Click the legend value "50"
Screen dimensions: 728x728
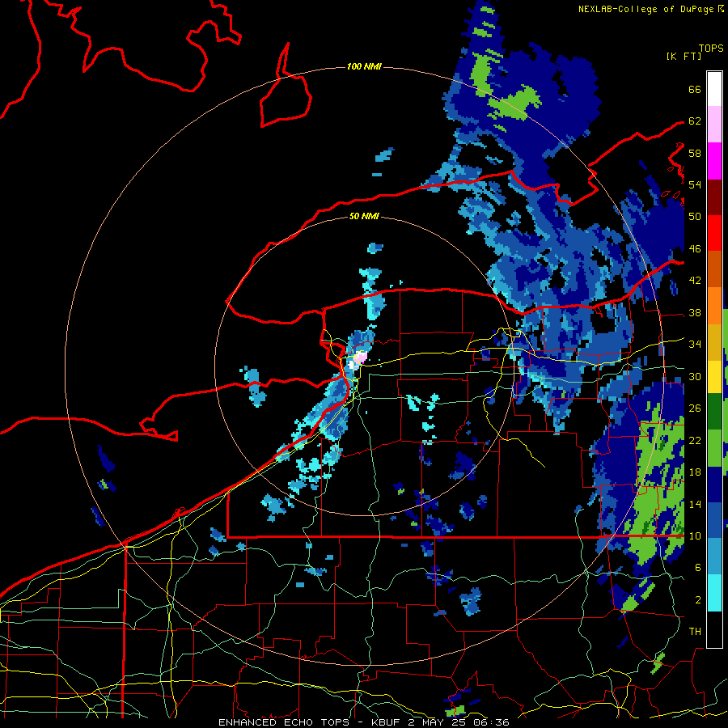click(695, 216)
